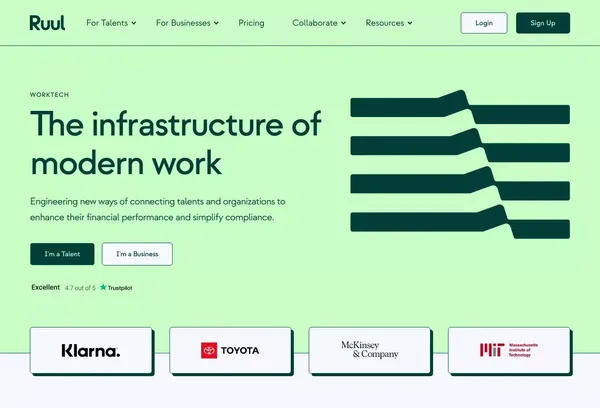The height and width of the screenshot is (408, 600).
Task: Select the McKinsey & Company card
Action: (x=370, y=351)
